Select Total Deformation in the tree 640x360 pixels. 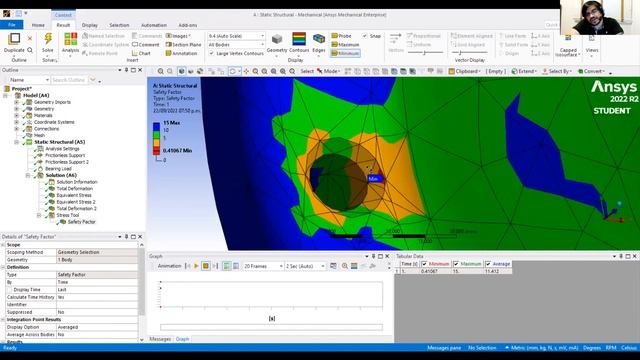tap(74, 189)
